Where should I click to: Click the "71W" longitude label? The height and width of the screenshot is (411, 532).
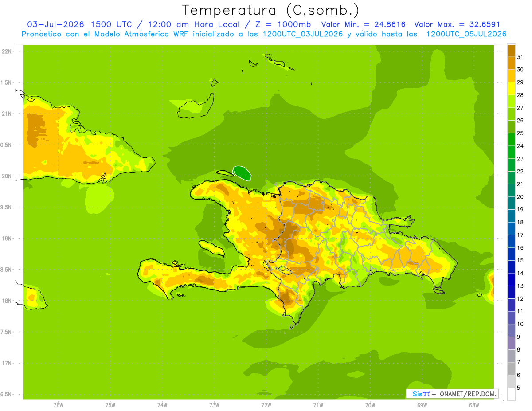click(318, 405)
